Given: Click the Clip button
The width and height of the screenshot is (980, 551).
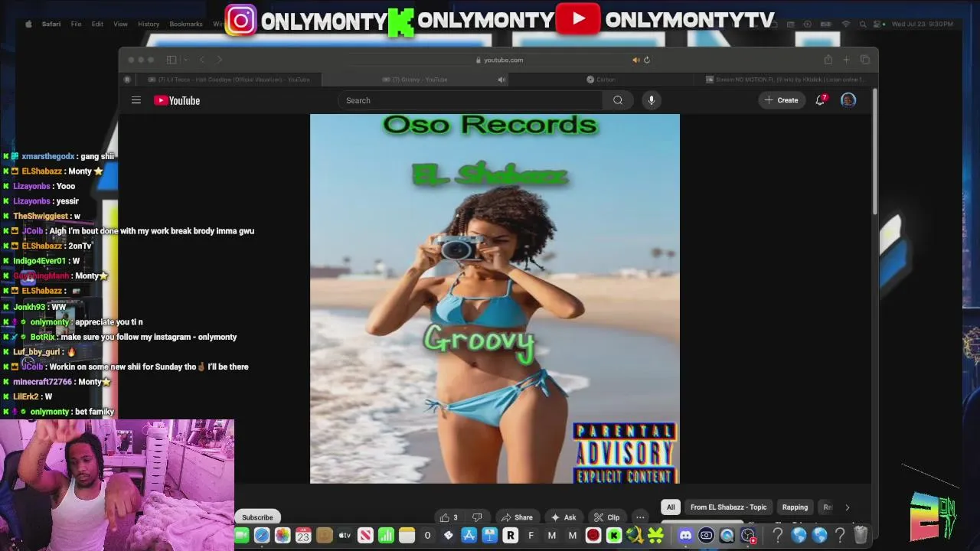Looking at the screenshot, I should 607,517.
